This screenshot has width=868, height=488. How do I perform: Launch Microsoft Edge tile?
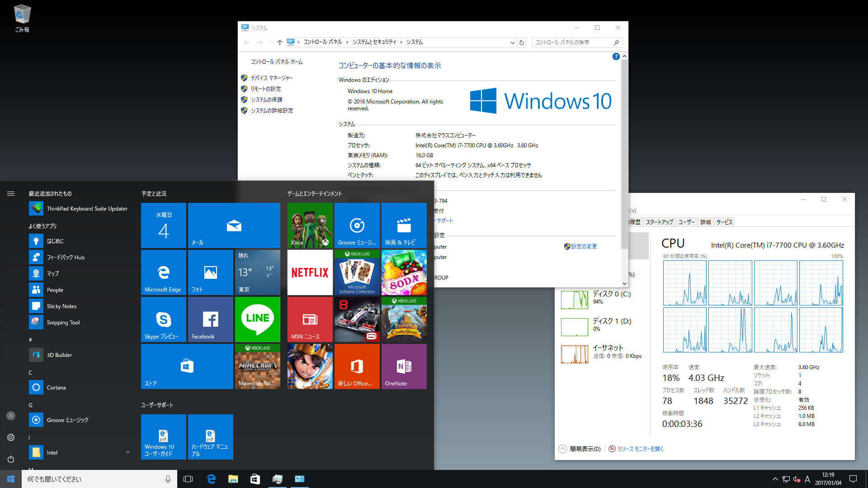pos(164,272)
